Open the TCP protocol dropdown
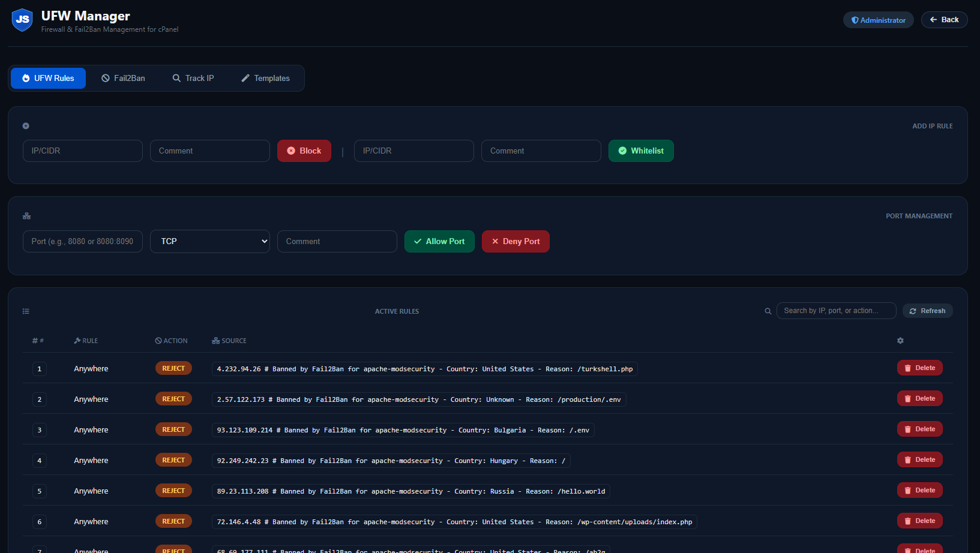The width and height of the screenshot is (980, 553). tap(209, 241)
